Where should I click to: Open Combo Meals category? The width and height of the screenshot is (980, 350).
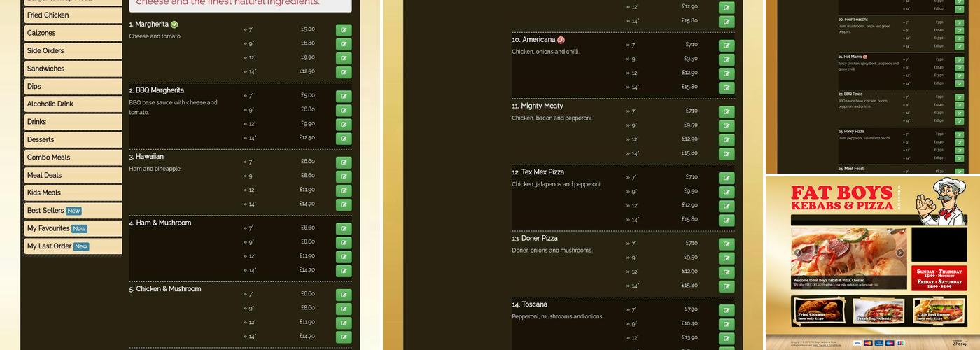coord(73,157)
